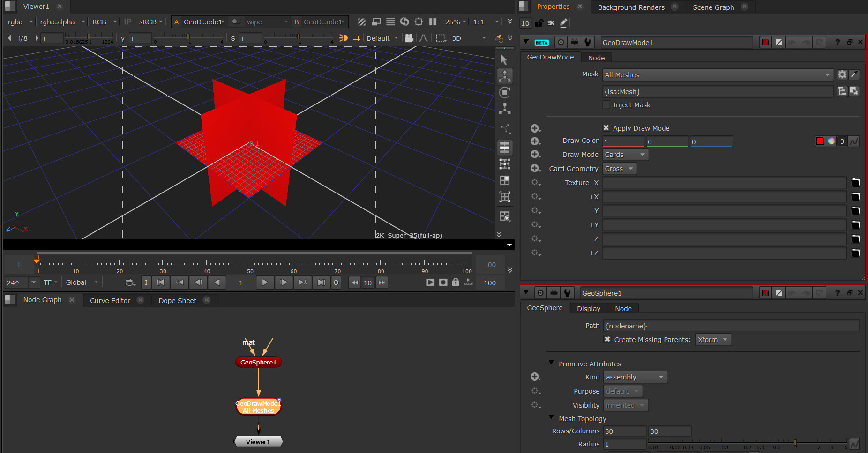Open the Card Geometry Cross dropdown
The image size is (868, 453).
pos(619,169)
